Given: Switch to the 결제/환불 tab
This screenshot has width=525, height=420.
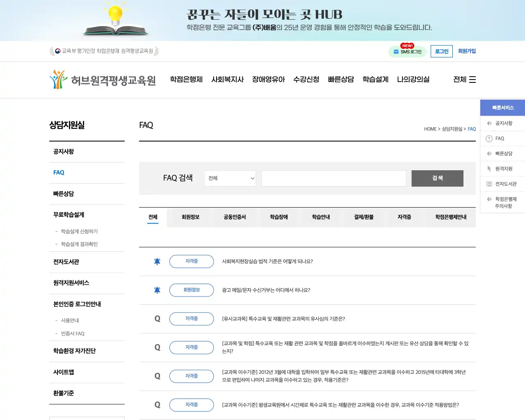Looking at the screenshot, I should (364, 217).
